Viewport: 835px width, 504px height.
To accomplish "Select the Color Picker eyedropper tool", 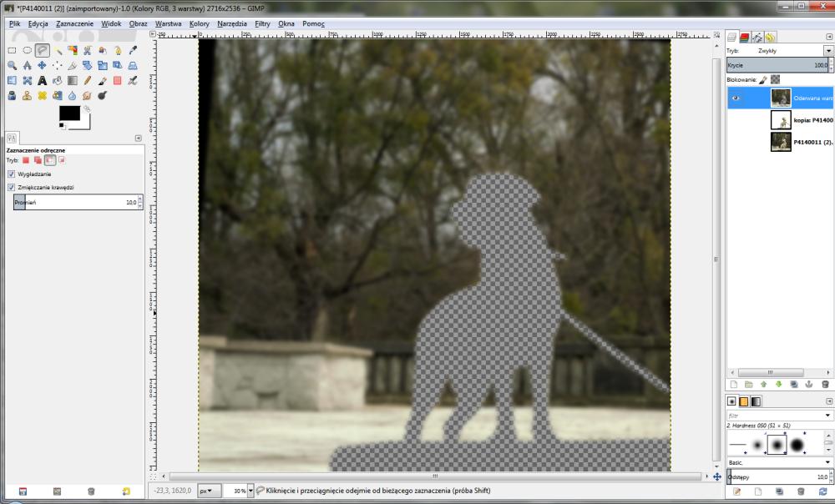I will click(x=133, y=51).
